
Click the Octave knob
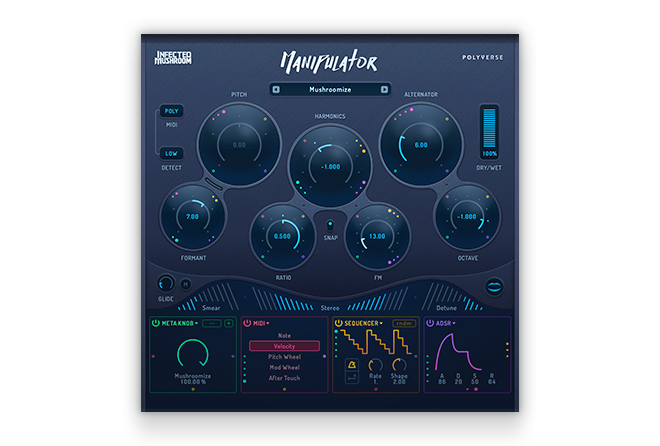pyautogui.click(x=467, y=217)
